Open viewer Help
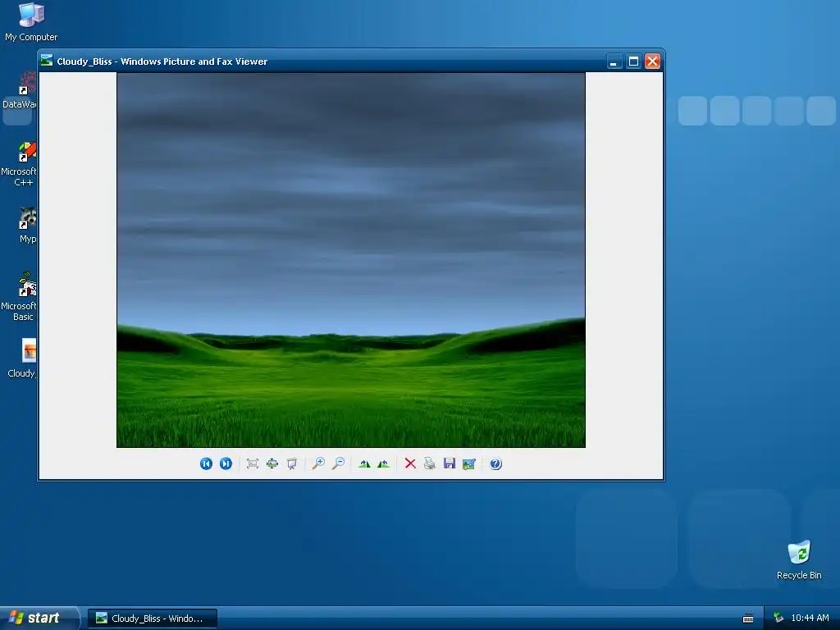 (x=495, y=463)
